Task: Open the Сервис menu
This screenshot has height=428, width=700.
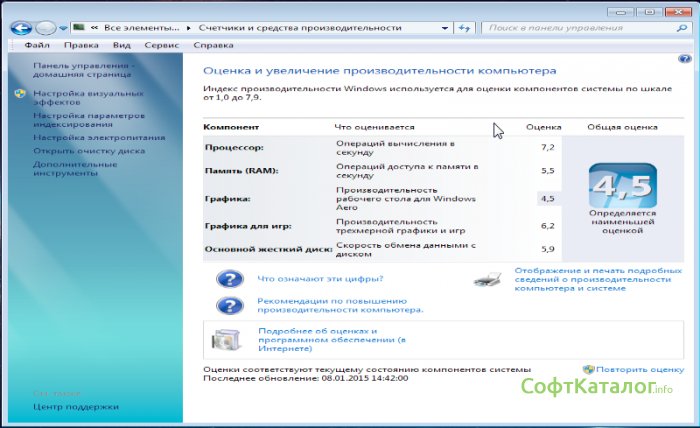Action: [161, 46]
